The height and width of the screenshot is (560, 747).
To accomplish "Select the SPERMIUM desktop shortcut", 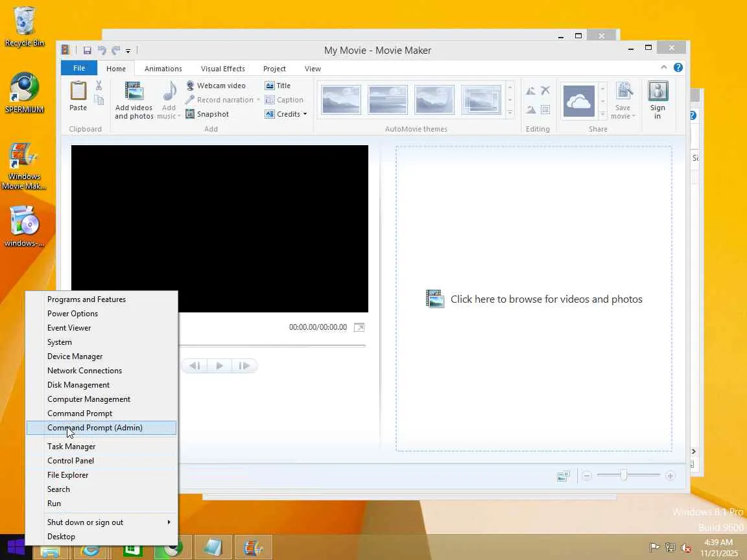I will [24, 93].
